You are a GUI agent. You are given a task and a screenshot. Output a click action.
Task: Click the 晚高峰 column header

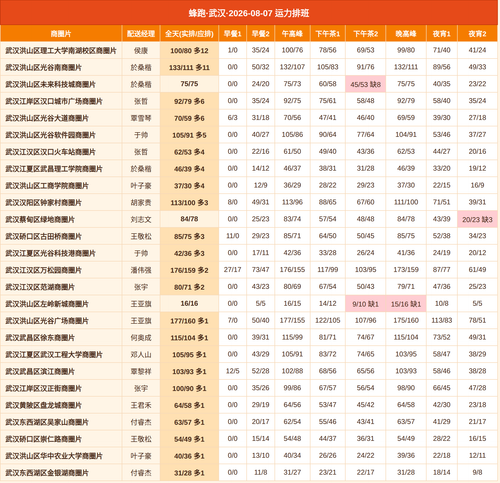406,34
